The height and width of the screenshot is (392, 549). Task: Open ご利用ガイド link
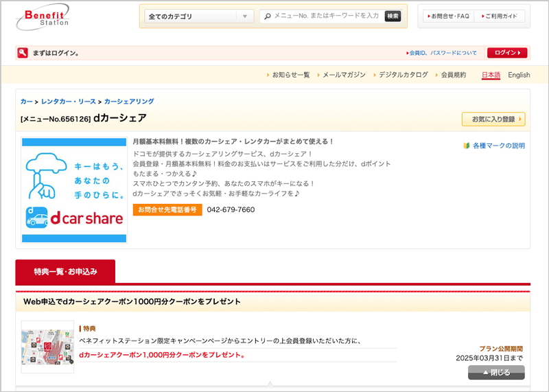pos(500,16)
